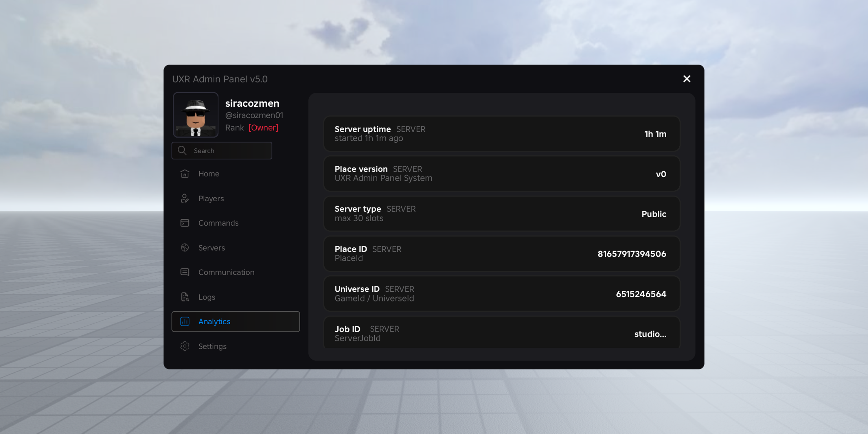This screenshot has height=434, width=868.
Task: Open the Players menu item
Action: pyautogui.click(x=236, y=198)
